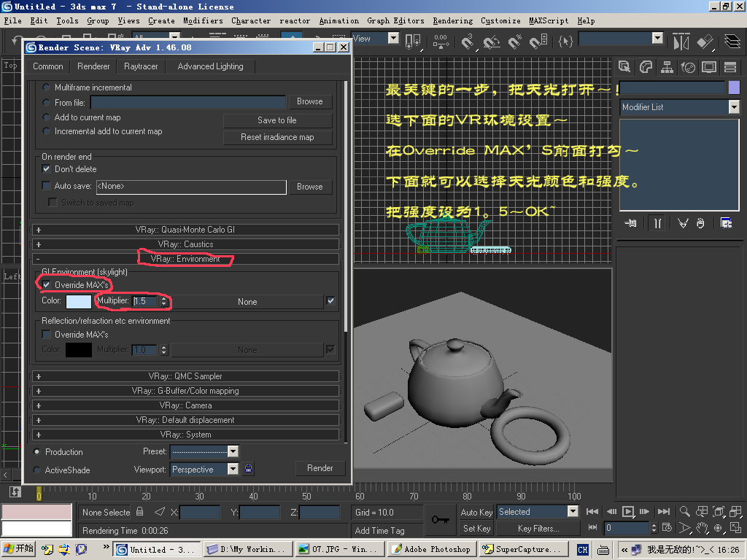This screenshot has width=747, height=560.
Task: Click Reset irradiance map button
Action: [277, 137]
